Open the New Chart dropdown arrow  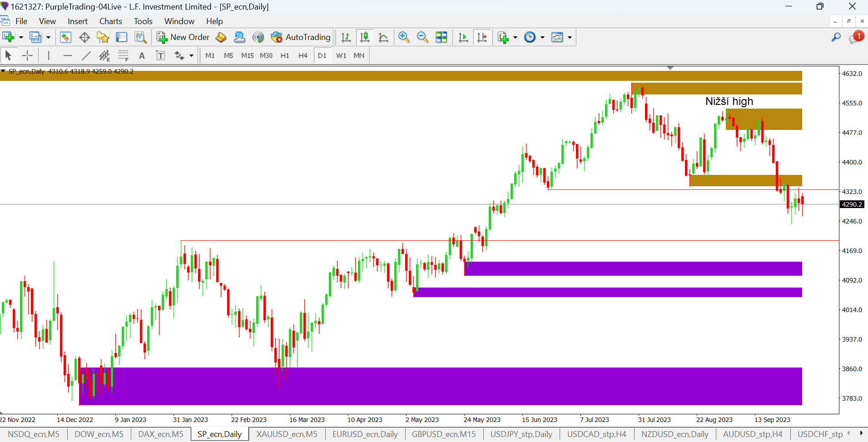[x=21, y=37]
